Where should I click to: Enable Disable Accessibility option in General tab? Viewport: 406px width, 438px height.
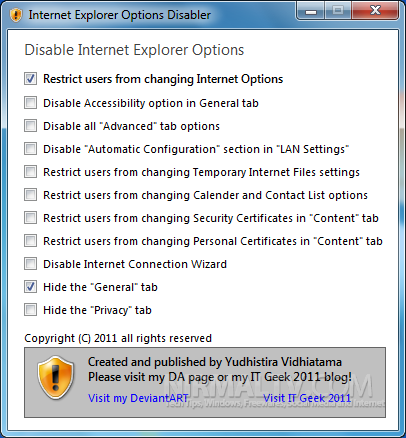pos(30,103)
